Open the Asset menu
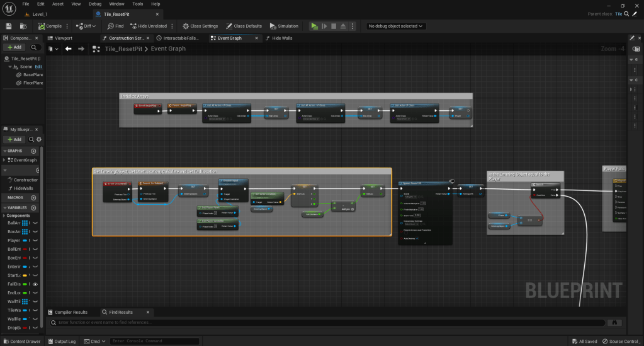Image resolution: width=644 pixels, height=346 pixels. (57, 4)
